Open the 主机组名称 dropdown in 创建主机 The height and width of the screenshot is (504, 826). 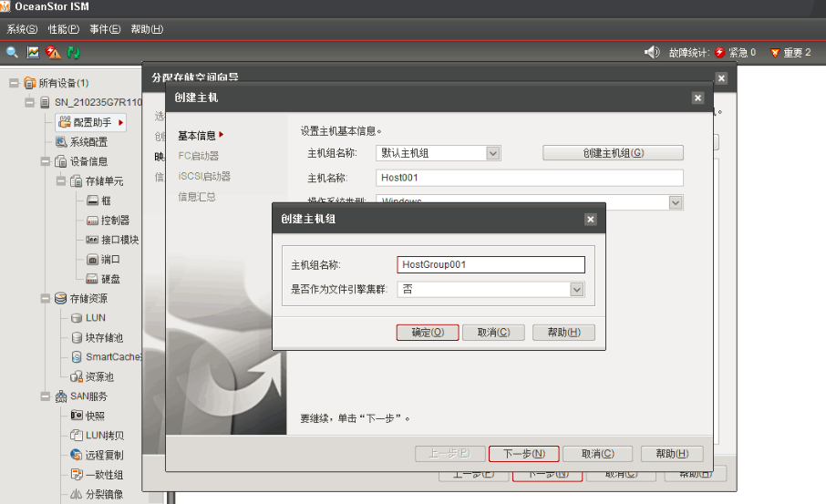tap(492, 153)
